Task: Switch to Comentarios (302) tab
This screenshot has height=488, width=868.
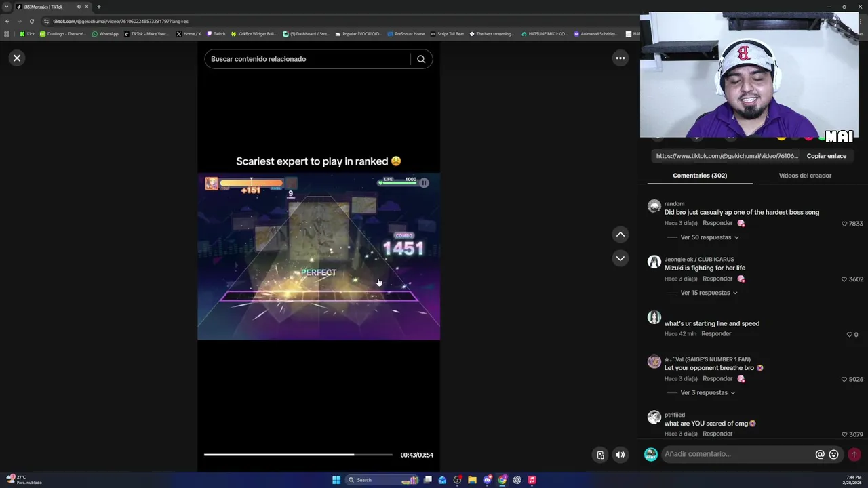Action: point(700,176)
